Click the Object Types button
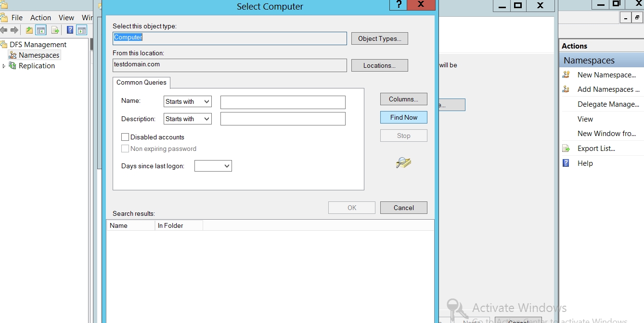644x323 pixels. (379, 38)
